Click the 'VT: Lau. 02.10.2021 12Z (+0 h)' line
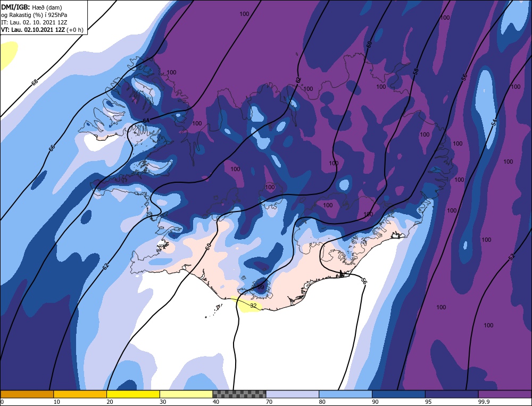Screen dimensions: 532x406 point(42,30)
